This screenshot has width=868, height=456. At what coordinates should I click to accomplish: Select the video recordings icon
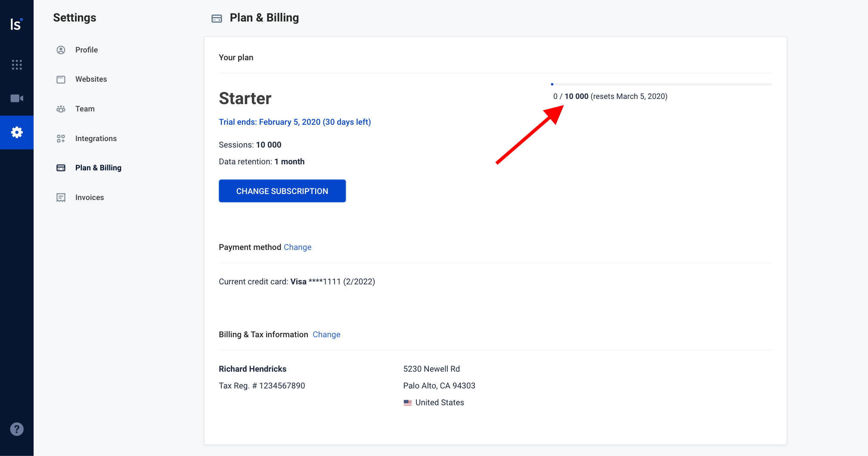[x=17, y=98]
